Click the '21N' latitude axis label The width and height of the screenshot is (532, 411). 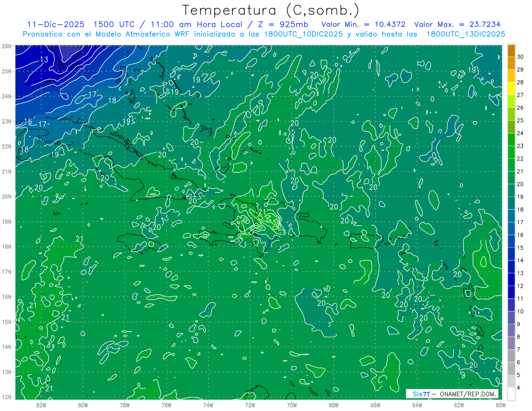click(x=6, y=171)
